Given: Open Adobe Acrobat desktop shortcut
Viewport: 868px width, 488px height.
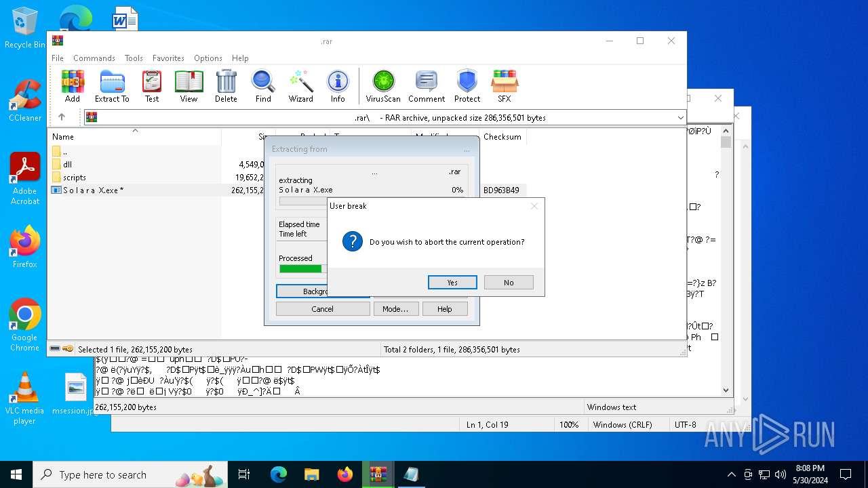Looking at the screenshot, I should point(25,179).
